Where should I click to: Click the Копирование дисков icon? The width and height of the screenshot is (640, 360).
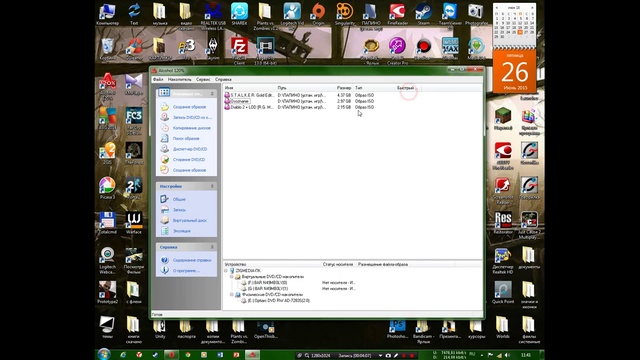click(x=164, y=128)
